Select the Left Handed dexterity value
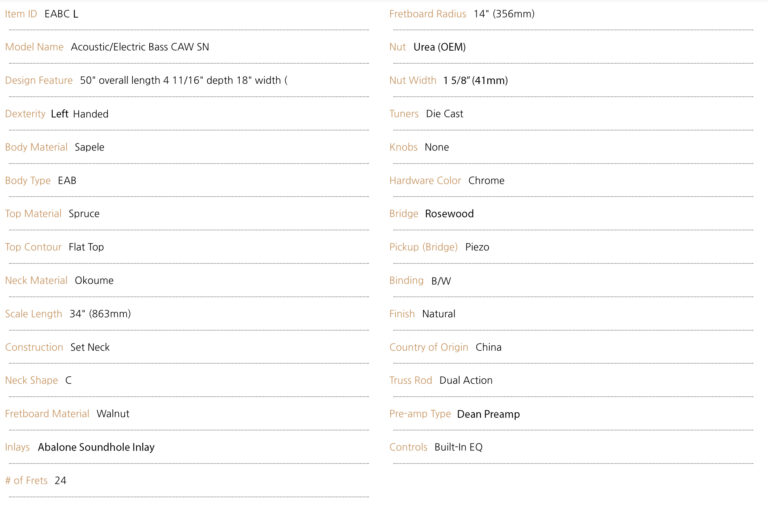 tap(80, 114)
